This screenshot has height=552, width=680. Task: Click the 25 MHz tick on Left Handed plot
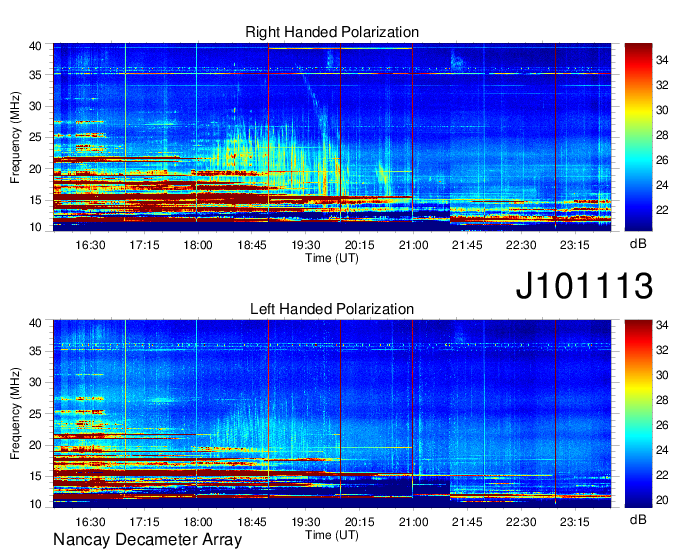tap(35, 414)
